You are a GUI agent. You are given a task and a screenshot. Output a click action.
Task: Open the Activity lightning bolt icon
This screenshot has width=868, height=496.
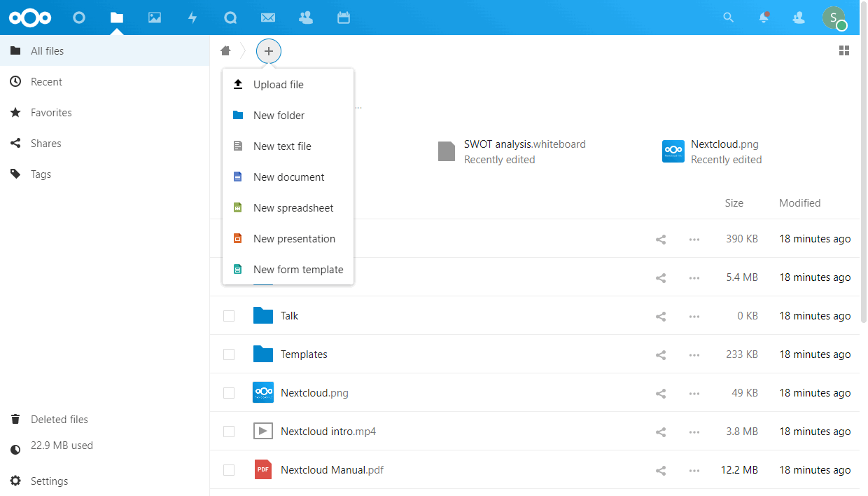[x=192, y=18]
